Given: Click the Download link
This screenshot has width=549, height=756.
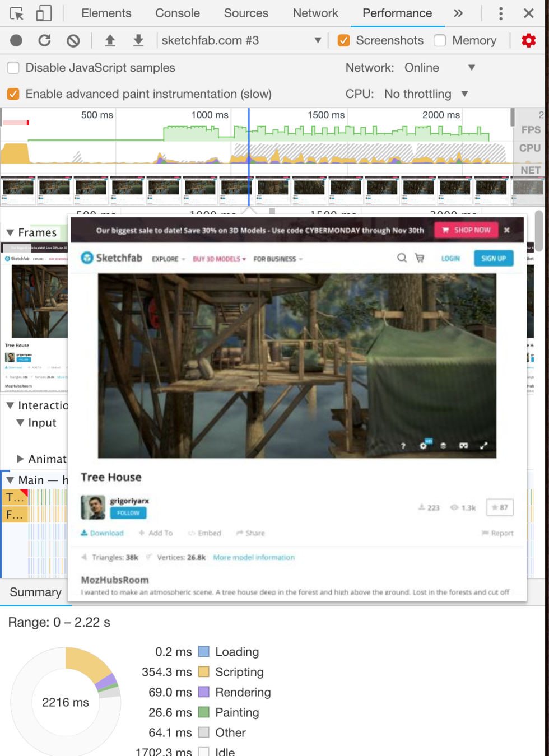Looking at the screenshot, I should [102, 533].
